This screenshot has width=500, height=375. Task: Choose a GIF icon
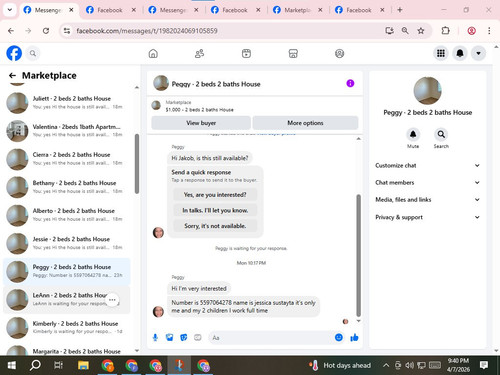point(198,338)
